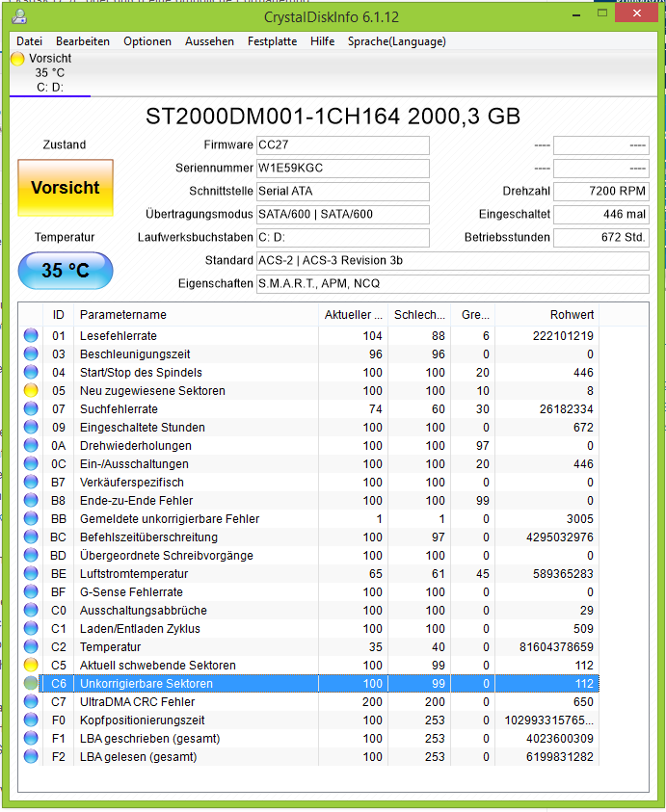
Task: Click the Drehzahl field 7200 RPM
Action: click(601, 191)
